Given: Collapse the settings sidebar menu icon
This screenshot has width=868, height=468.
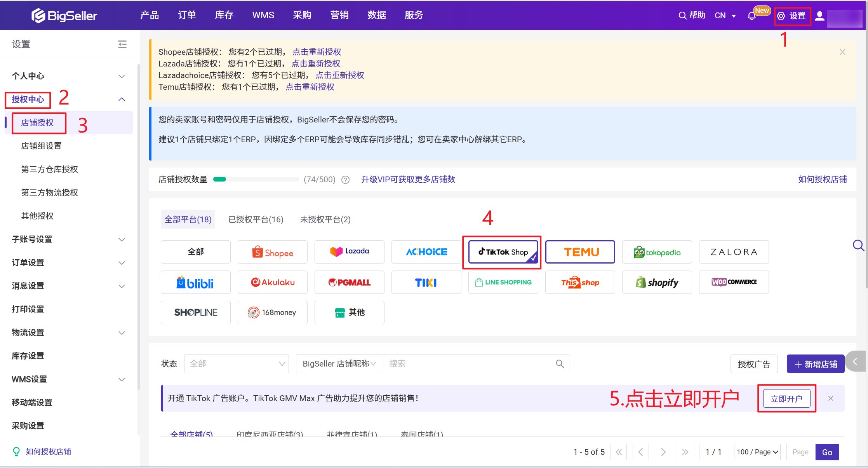Looking at the screenshot, I should (x=122, y=44).
